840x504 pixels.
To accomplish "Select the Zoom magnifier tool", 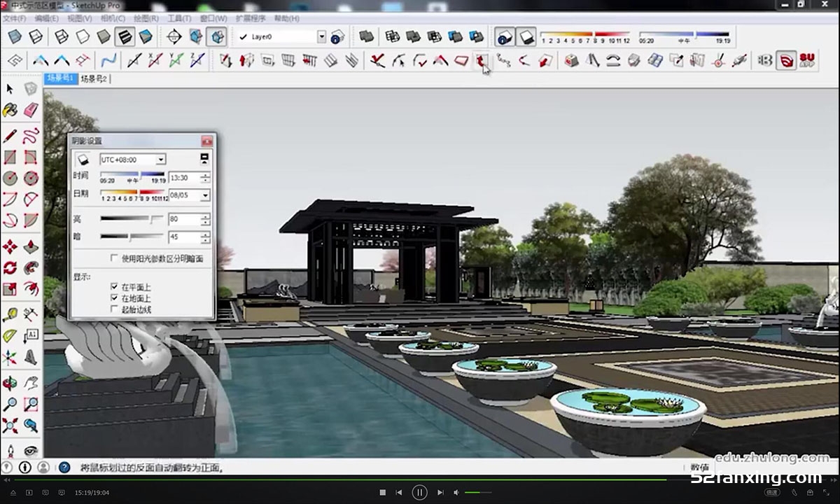I will [10, 404].
